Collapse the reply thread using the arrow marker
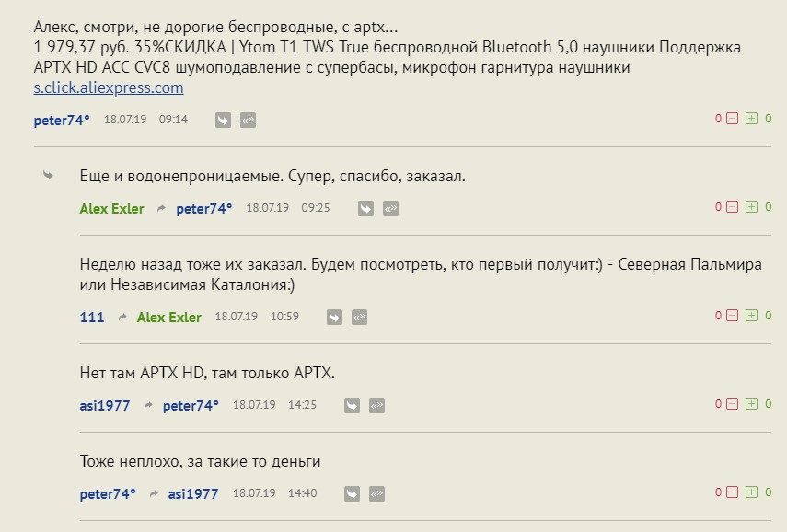The height and width of the screenshot is (532, 787). coord(48,175)
